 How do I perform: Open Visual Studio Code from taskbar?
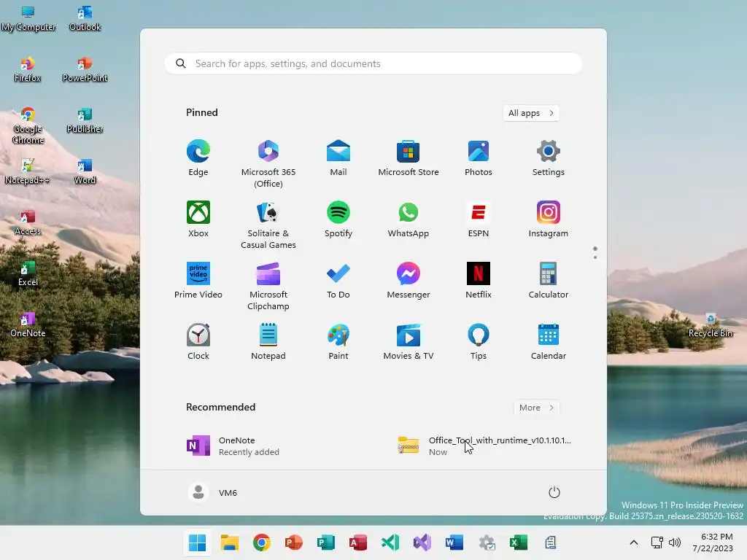[x=390, y=542]
